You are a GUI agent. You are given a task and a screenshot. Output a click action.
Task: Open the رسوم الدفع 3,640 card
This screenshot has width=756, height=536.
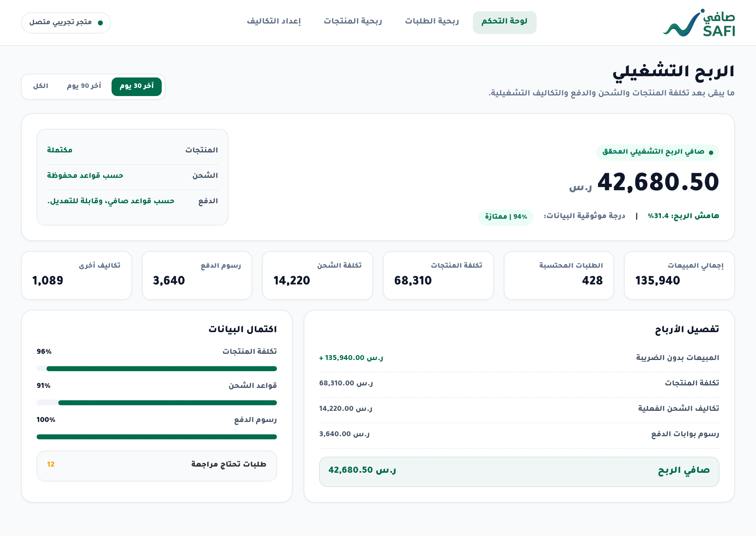pos(197,275)
